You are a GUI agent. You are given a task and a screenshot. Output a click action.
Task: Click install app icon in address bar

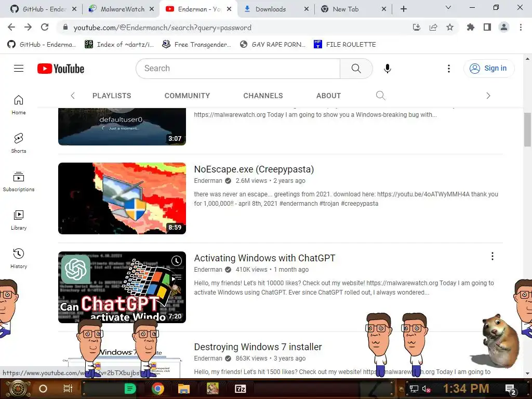coord(416,27)
